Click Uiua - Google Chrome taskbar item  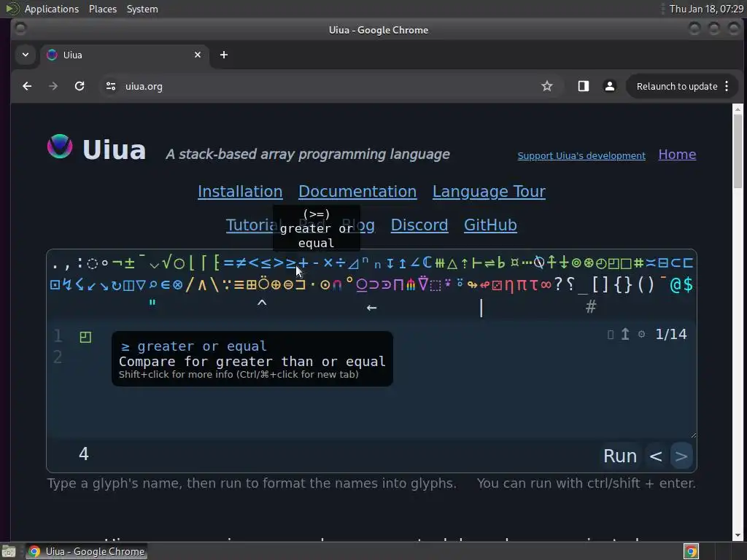coord(86,551)
